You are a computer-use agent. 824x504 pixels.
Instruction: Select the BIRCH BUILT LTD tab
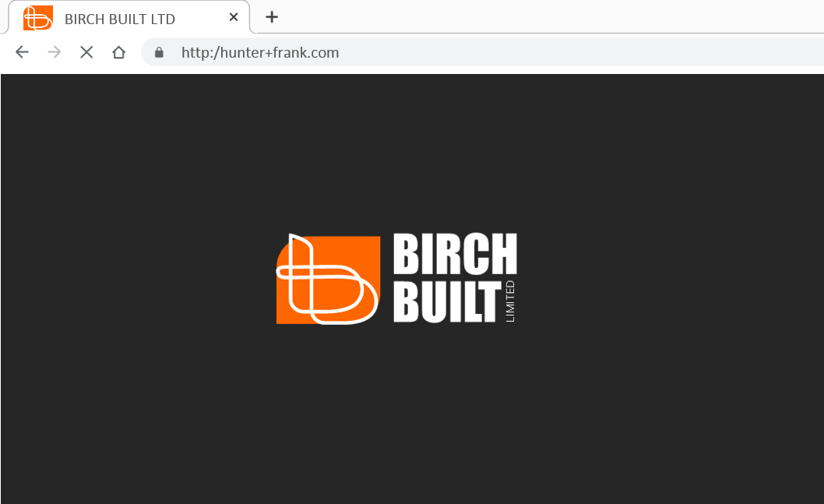[x=129, y=17]
